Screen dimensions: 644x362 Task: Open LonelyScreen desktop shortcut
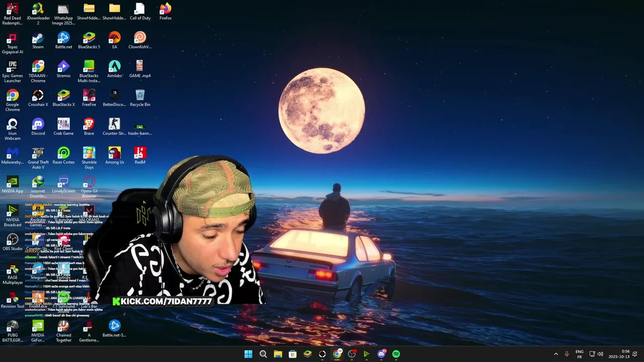63,185
